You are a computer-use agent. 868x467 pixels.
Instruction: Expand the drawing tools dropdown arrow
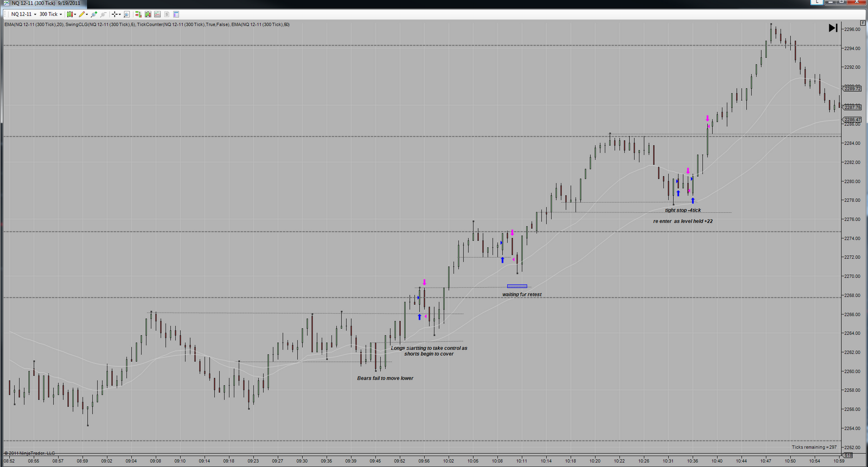[87, 14]
